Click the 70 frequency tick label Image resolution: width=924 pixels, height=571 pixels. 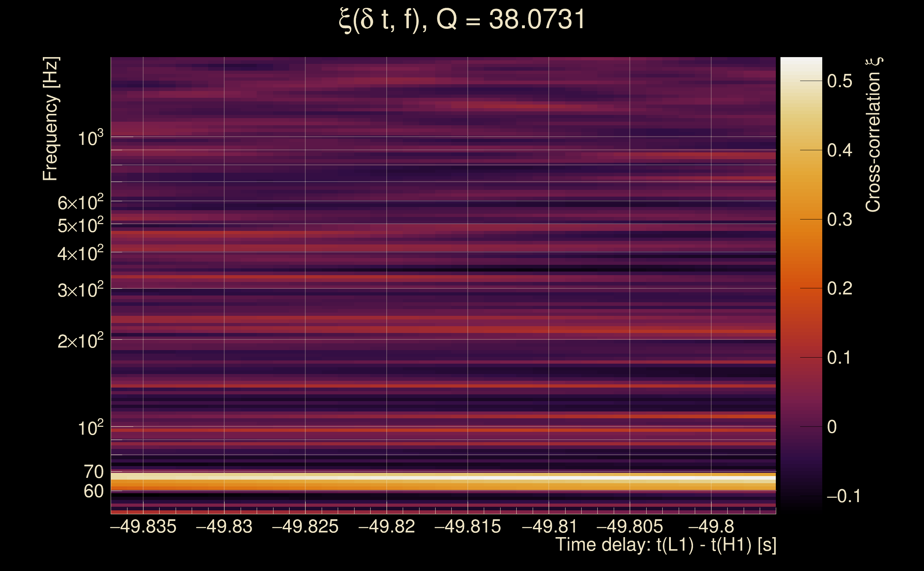point(93,472)
